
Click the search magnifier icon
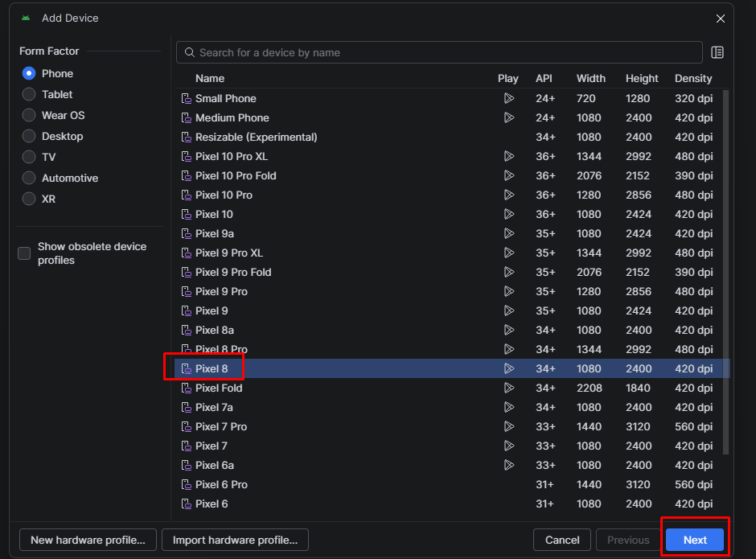(190, 52)
